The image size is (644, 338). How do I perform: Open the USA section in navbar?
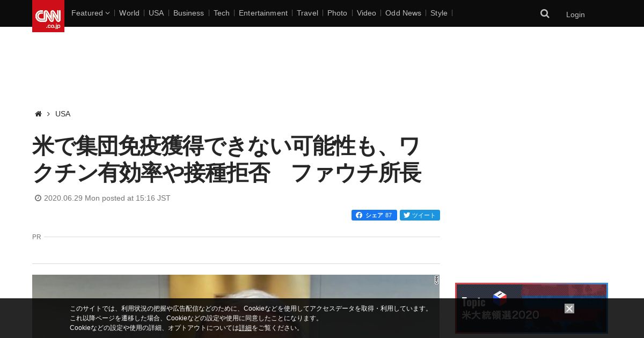click(x=156, y=13)
